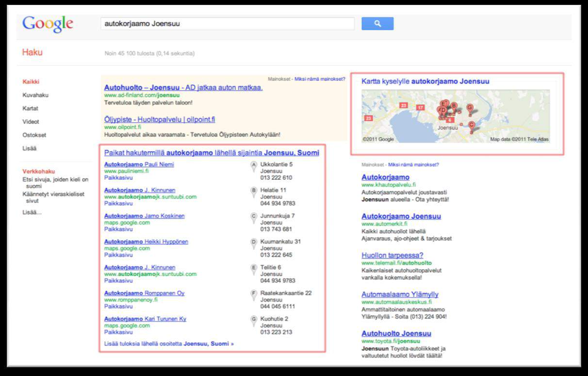Expand Lisää under Ostokset
This screenshot has width=588, height=376.
29,148
